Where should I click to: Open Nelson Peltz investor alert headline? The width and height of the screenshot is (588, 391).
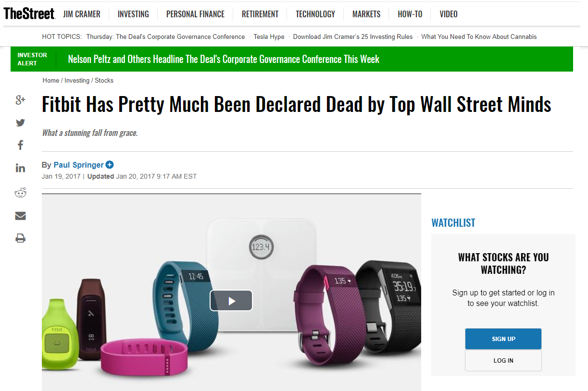pos(224,59)
